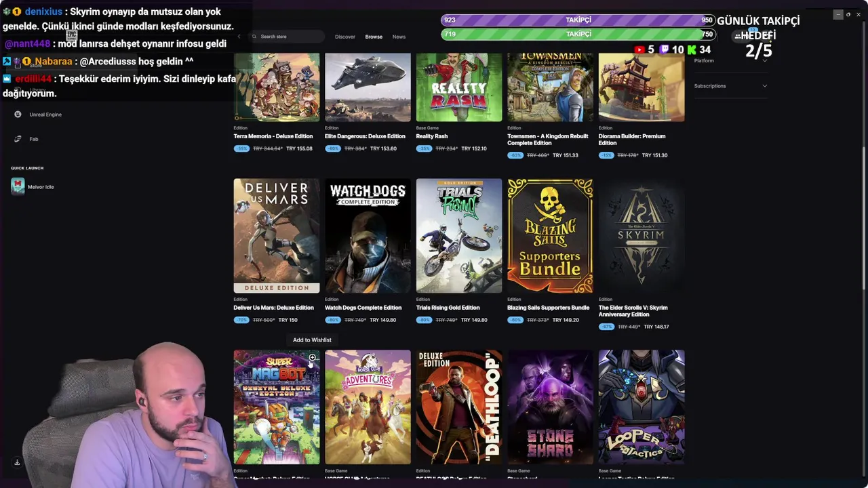Click the Quick Launch heading

click(27, 168)
